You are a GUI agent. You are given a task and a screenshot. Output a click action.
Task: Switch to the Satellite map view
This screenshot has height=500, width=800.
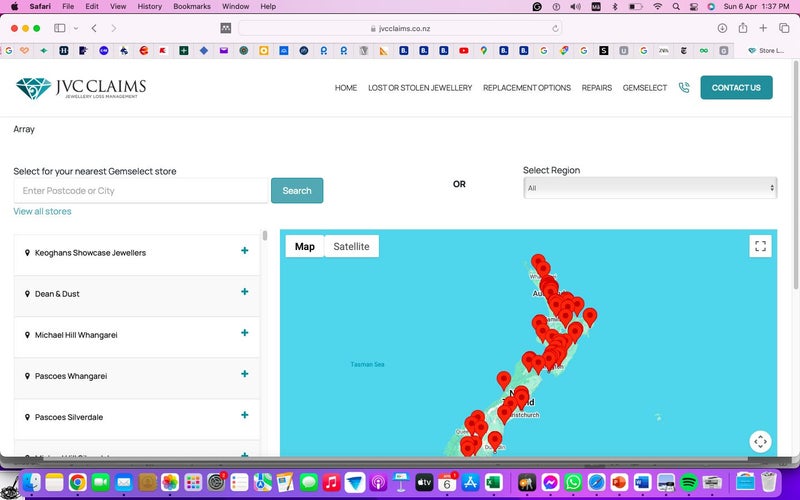pos(352,246)
